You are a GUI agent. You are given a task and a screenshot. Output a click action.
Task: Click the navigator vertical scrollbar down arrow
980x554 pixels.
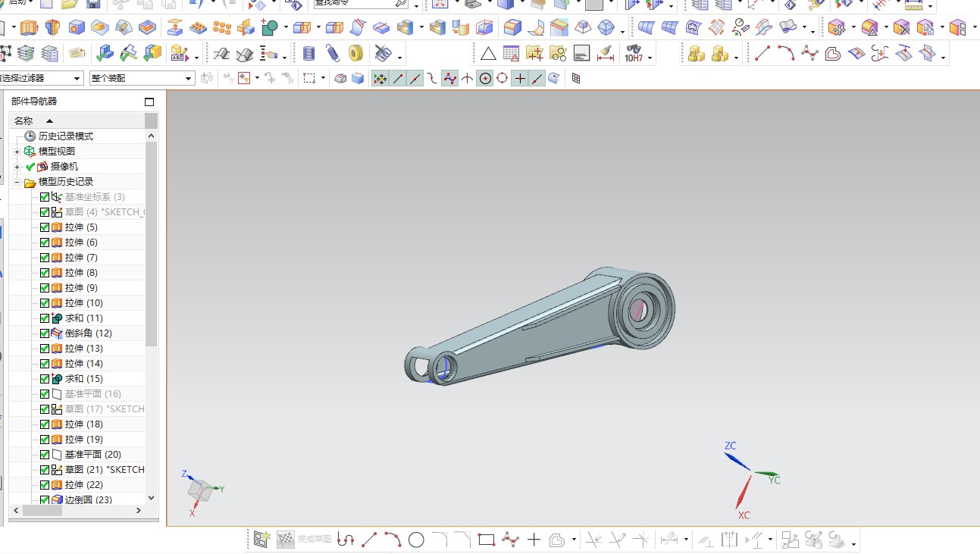pyautogui.click(x=152, y=498)
